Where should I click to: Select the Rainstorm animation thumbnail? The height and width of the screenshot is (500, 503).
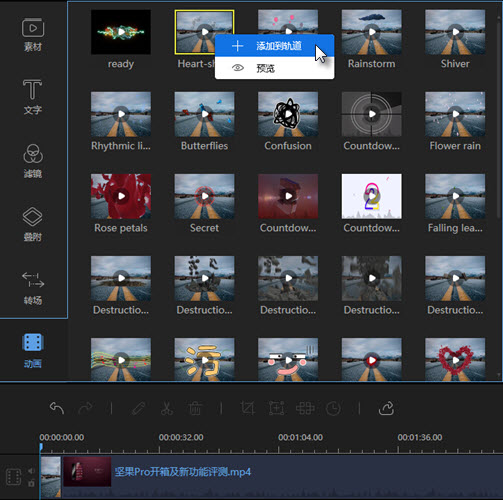click(x=371, y=32)
